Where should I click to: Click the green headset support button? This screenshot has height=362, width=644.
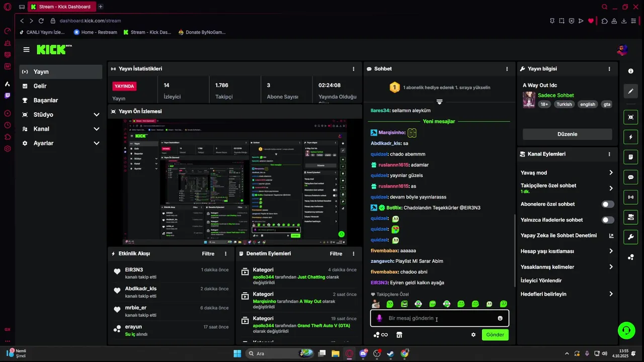click(x=626, y=330)
